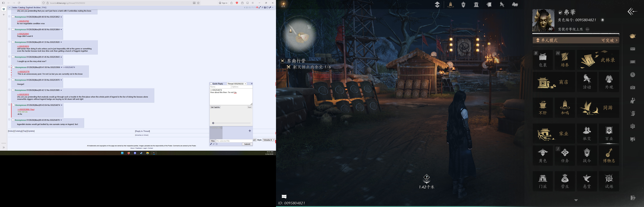Tick the Quick Reply checkbox
This screenshot has height=207, width=644.
tap(211, 84)
